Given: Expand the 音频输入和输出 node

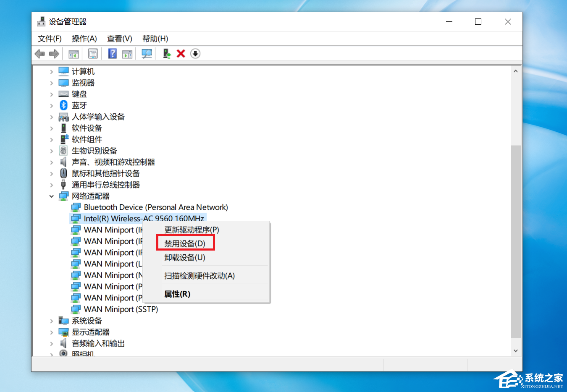Looking at the screenshot, I should point(52,344).
